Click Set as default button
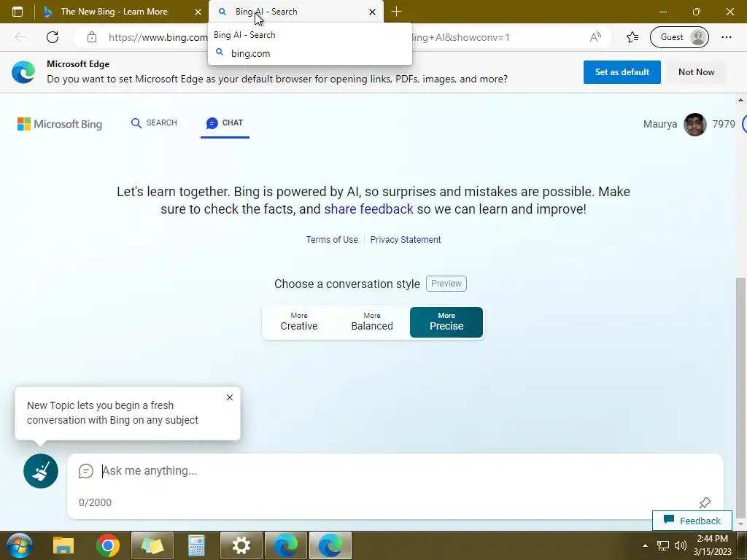 622,72
